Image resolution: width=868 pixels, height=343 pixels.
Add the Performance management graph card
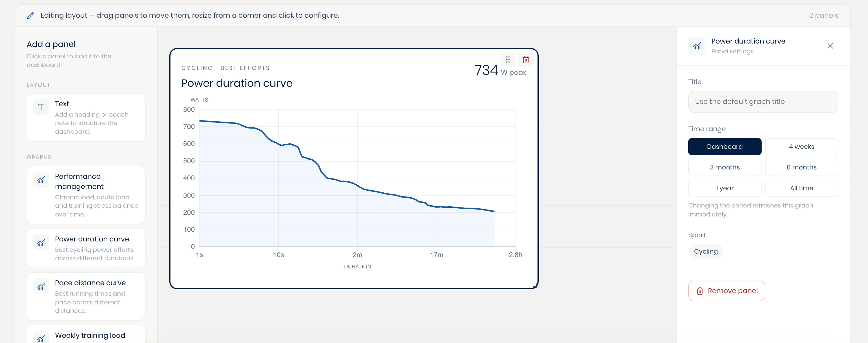click(x=86, y=195)
